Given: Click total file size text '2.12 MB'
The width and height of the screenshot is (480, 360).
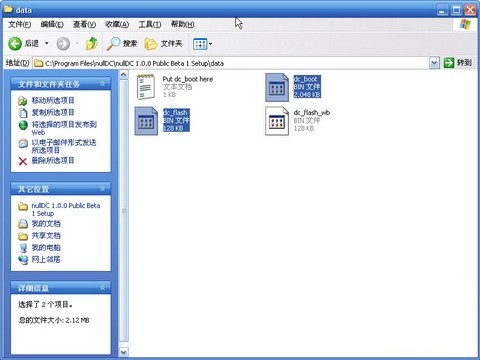Looking at the screenshot, I should [77, 320].
